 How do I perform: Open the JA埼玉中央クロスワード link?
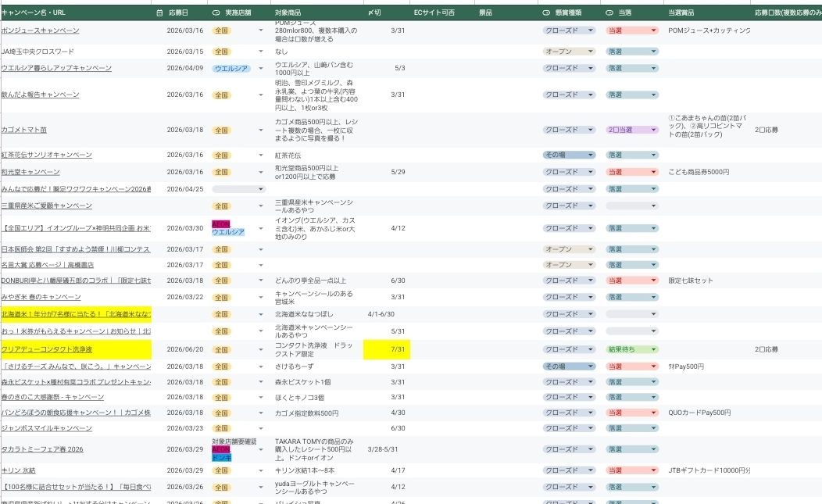[x=38, y=52]
